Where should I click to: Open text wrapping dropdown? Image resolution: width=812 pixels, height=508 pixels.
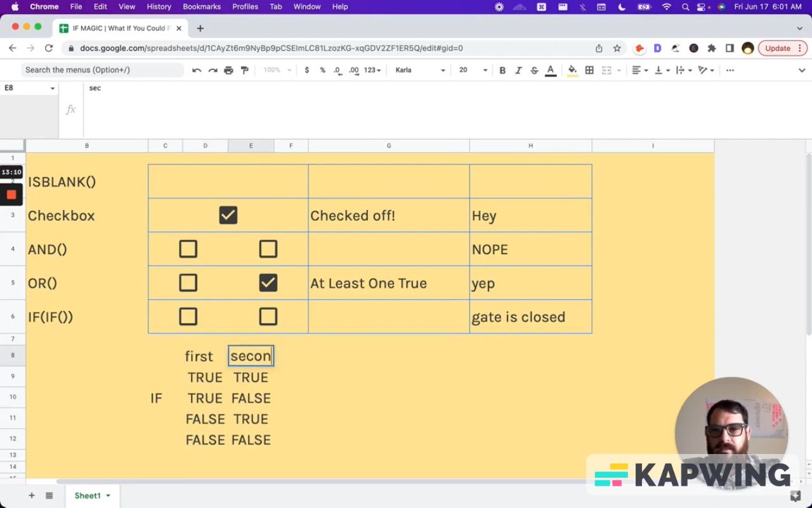[683, 70]
